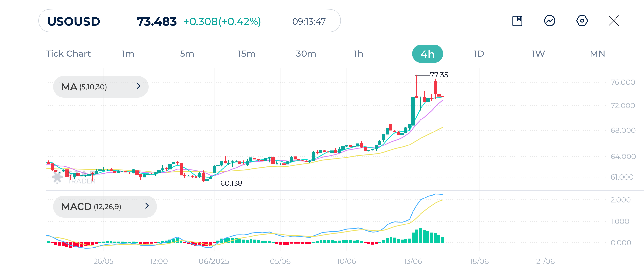Click the 77.35 high price marker

(x=439, y=75)
